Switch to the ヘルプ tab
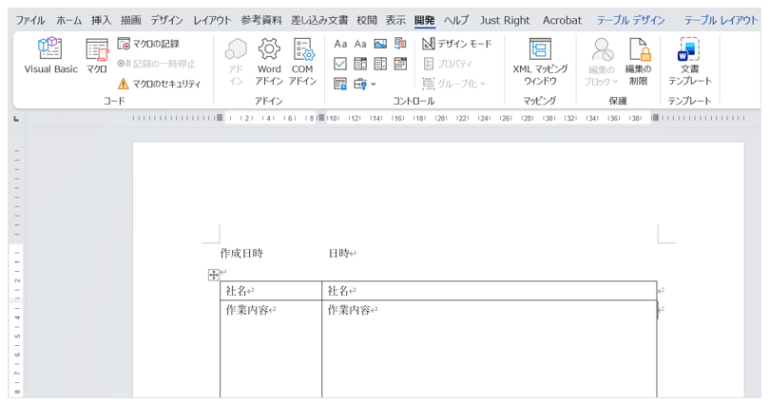 click(x=456, y=20)
